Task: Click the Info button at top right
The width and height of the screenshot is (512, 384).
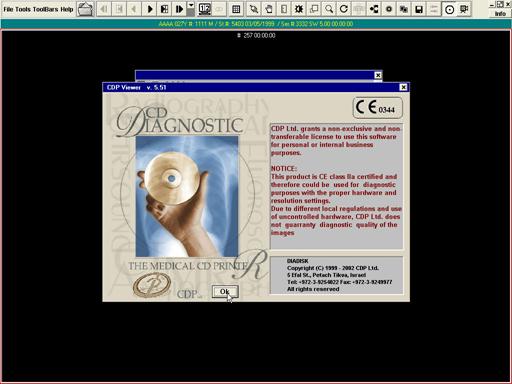Action: coord(500,14)
